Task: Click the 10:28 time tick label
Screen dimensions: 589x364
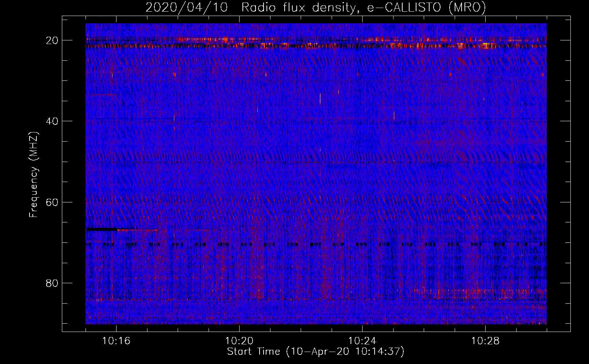Action: click(x=485, y=341)
